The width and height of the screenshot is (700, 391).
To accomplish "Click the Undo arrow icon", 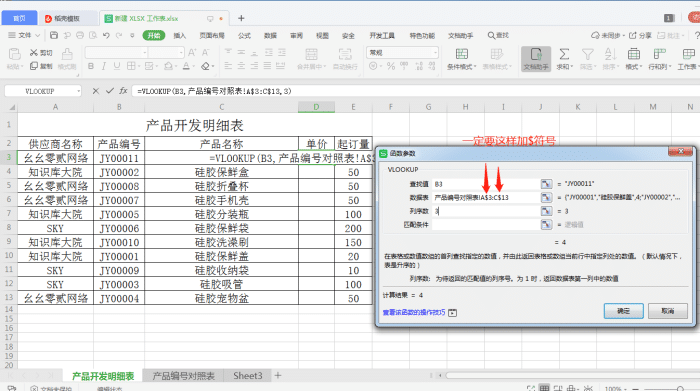I will 106,35.
